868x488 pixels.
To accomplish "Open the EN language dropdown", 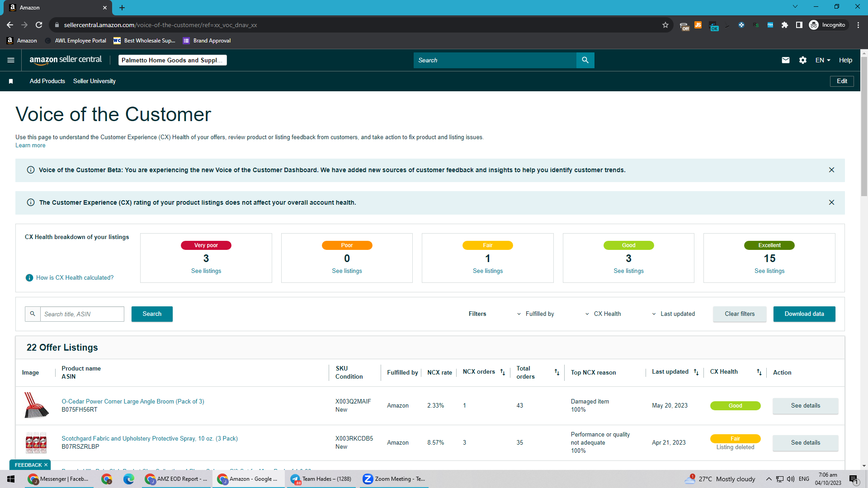I will pos(823,60).
